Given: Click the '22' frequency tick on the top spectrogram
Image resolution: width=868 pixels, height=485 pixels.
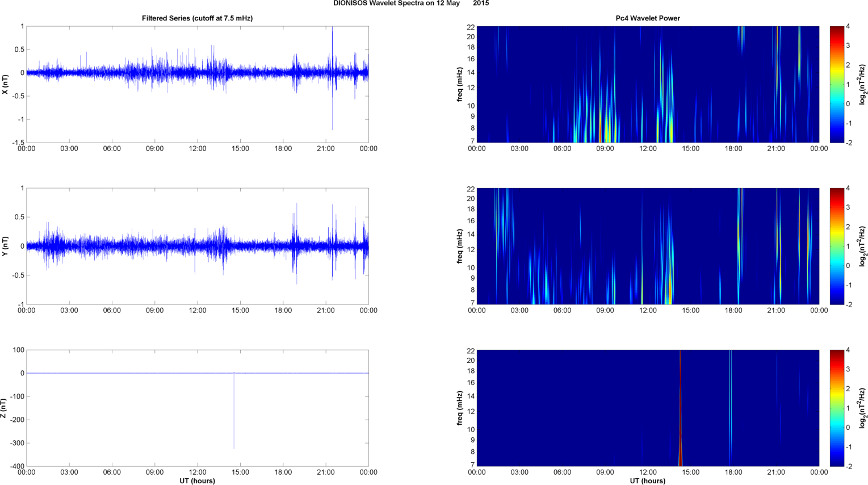Looking at the screenshot, I should [471, 27].
